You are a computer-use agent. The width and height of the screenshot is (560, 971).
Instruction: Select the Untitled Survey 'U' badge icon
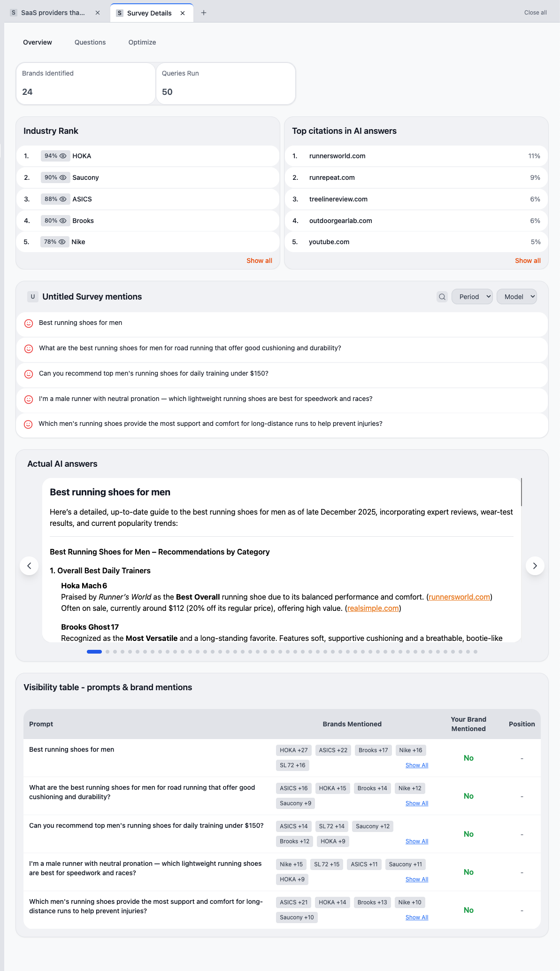click(32, 296)
